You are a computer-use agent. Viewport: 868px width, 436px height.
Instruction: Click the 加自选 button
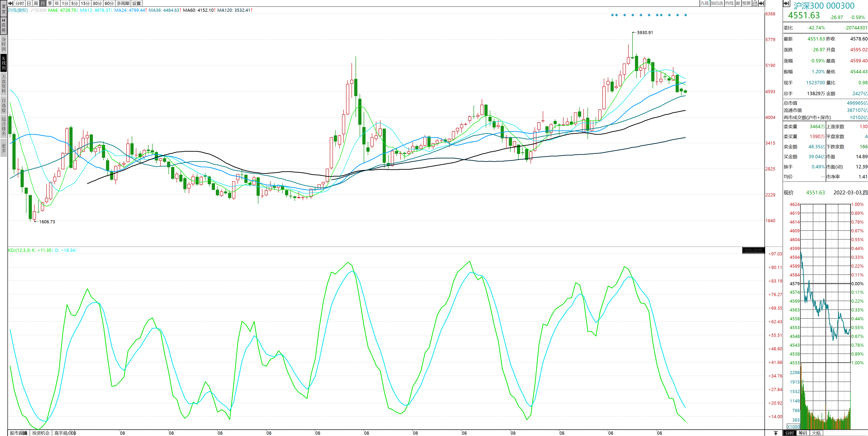[x=717, y=3]
